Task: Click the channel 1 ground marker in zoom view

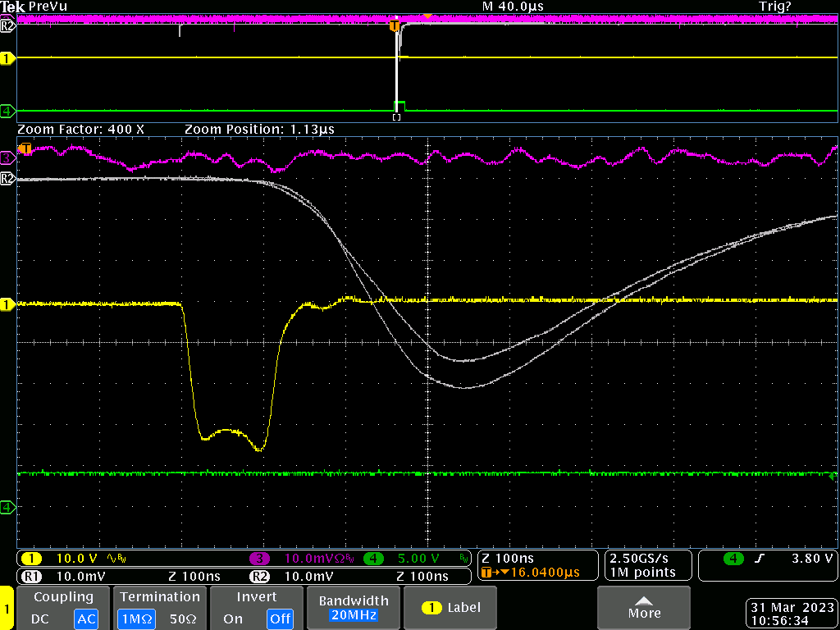Action: click(7, 304)
